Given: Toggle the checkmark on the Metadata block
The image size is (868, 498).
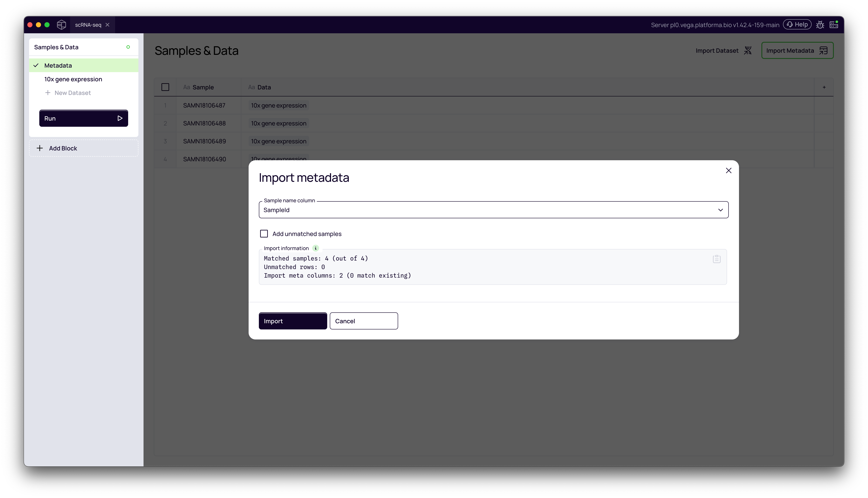Looking at the screenshot, I should coord(36,65).
